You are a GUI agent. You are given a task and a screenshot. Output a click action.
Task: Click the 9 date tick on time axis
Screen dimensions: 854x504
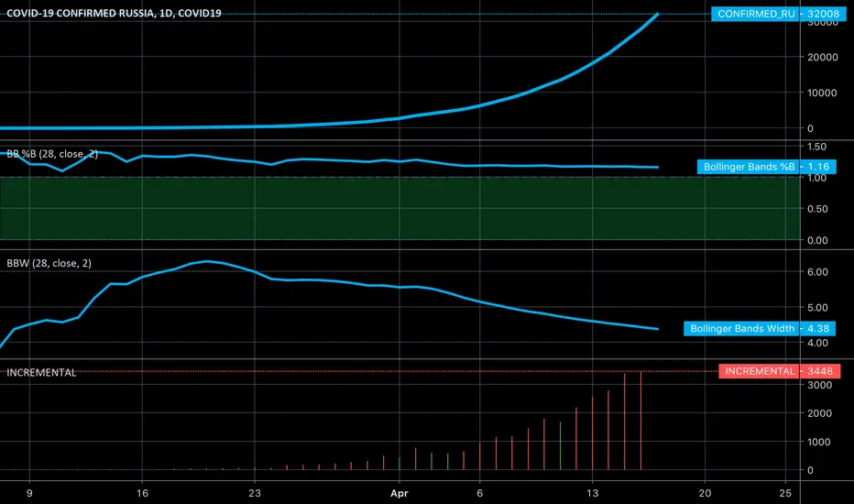point(29,493)
